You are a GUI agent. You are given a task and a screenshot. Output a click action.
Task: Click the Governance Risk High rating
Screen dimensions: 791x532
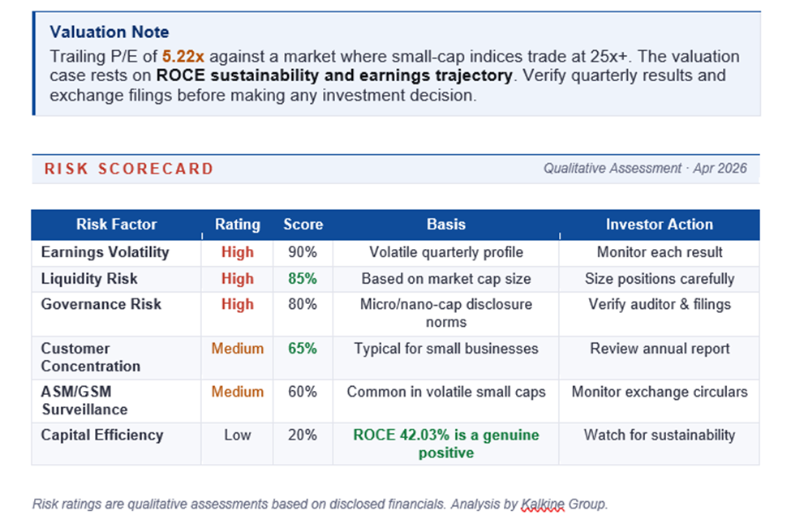pyautogui.click(x=237, y=305)
